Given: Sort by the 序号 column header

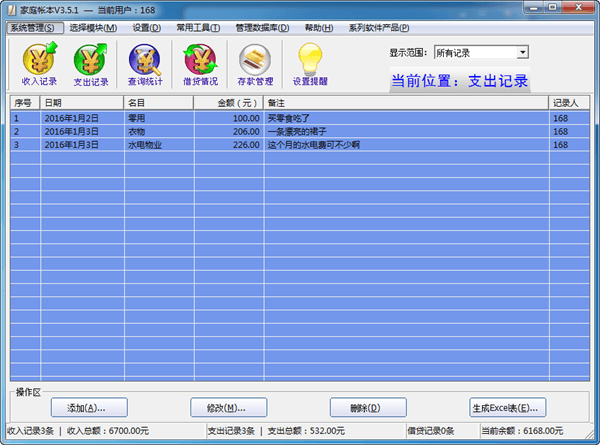Looking at the screenshot, I should click(x=25, y=103).
